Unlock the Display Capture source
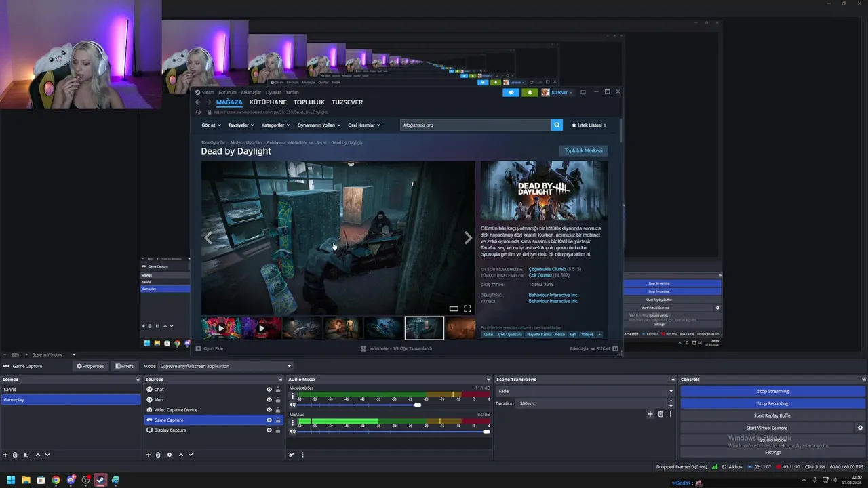The height and width of the screenshot is (488, 868). coord(277,430)
